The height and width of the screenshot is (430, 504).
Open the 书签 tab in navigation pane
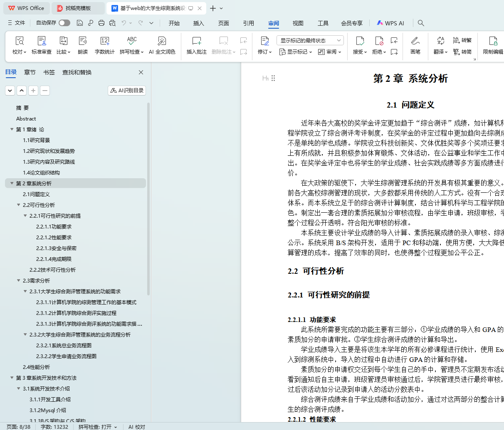point(49,72)
